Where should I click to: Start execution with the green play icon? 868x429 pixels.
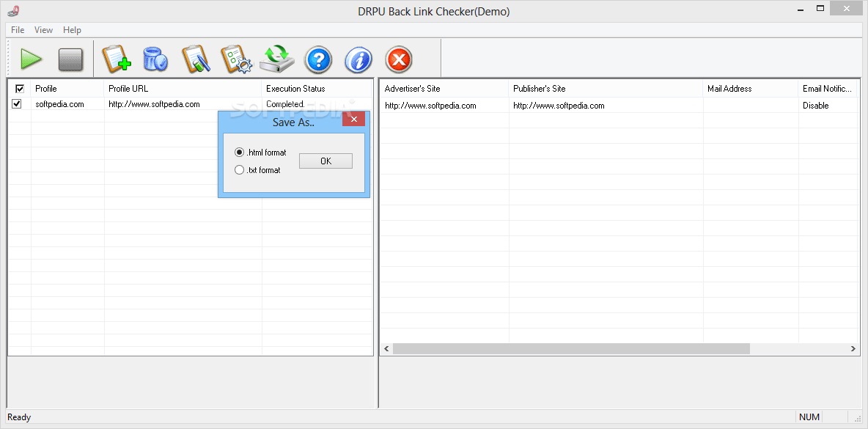tap(32, 59)
